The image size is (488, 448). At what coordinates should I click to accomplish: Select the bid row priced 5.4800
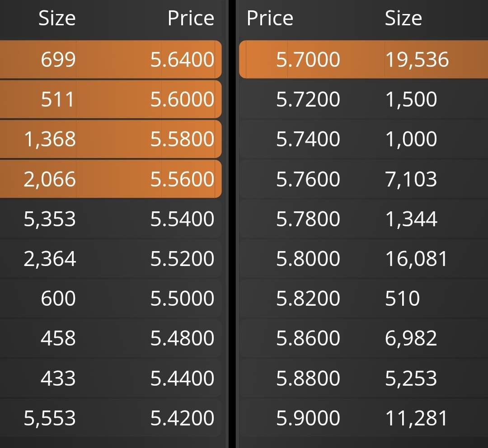[111, 338]
